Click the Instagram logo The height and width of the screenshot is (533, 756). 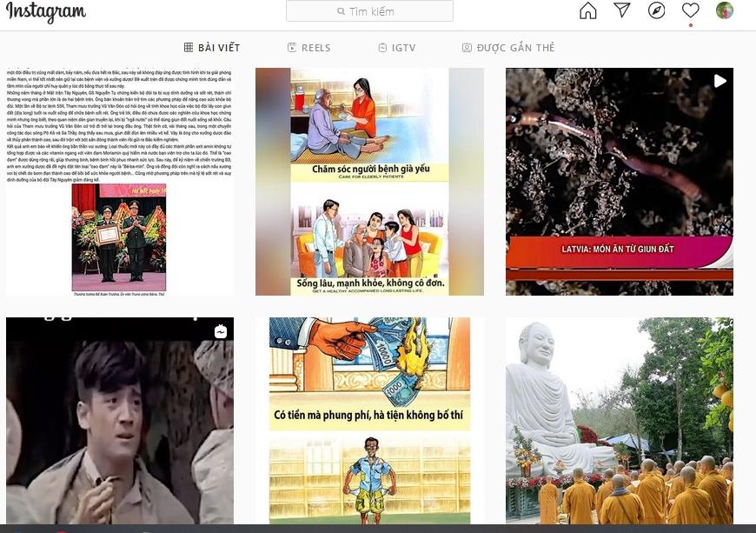(44, 12)
